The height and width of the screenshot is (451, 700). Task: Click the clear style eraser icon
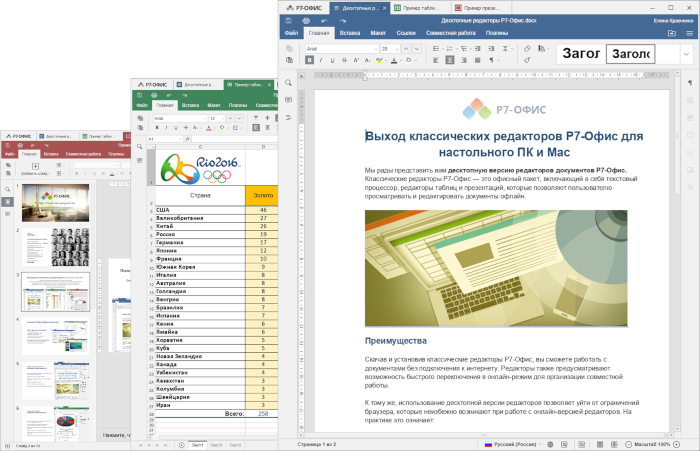[x=527, y=47]
